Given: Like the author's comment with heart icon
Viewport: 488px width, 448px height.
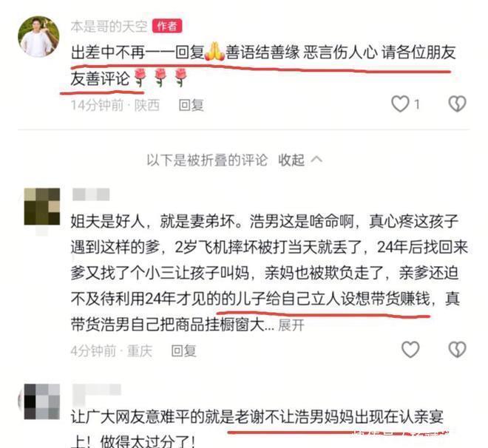Looking at the screenshot, I should coord(400,104).
